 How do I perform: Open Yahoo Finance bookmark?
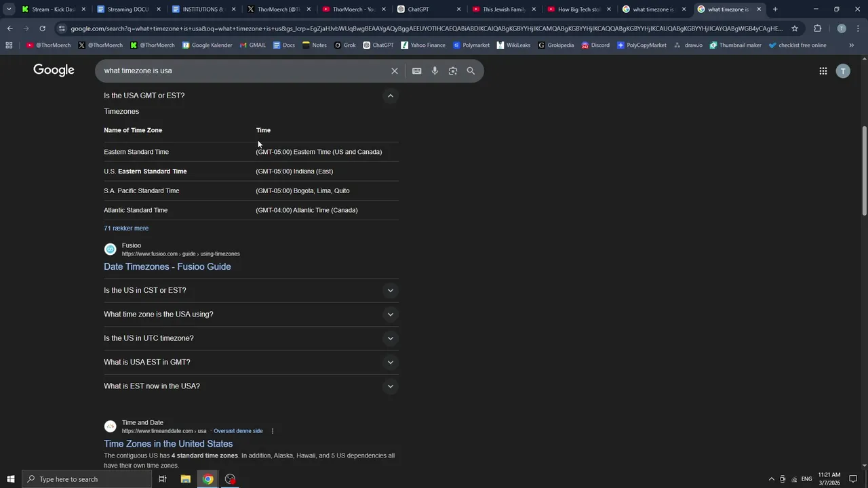tap(422, 45)
